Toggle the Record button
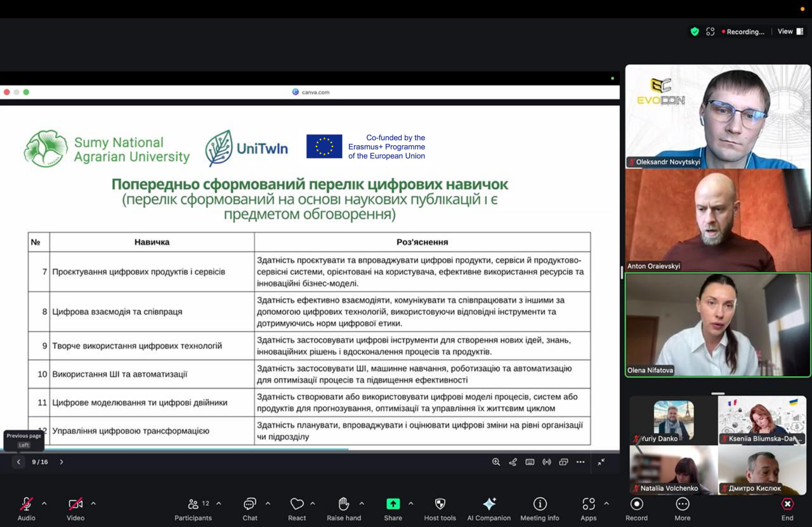This screenshot has width=812, height=527. (637, 504)
